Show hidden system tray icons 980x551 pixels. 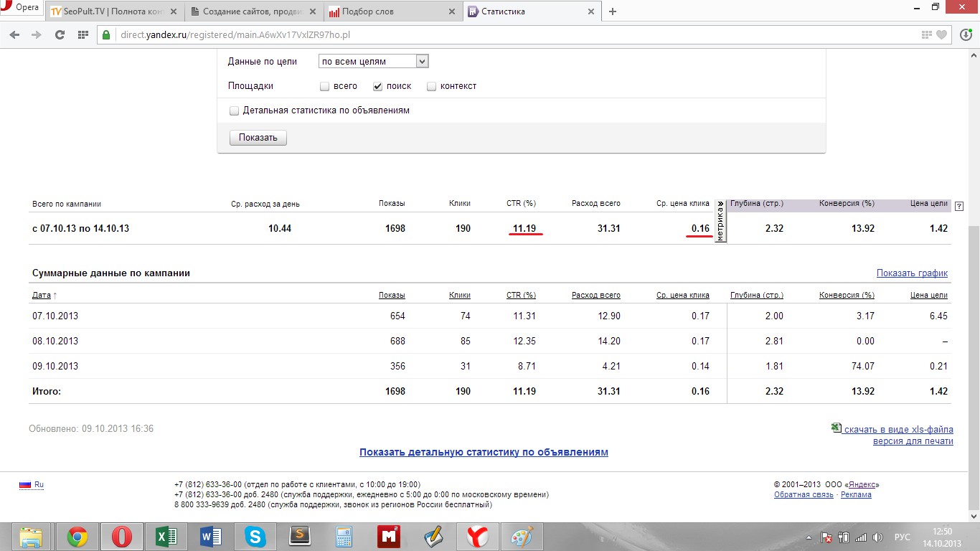(x=810, y=537)
